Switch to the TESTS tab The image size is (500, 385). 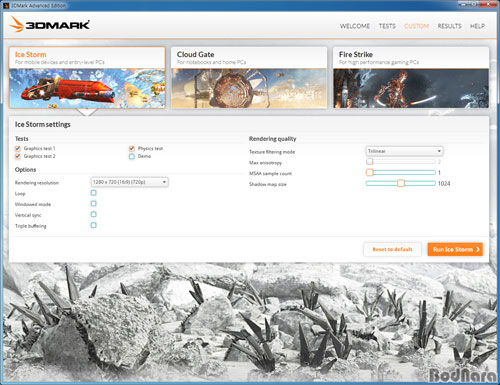[387, 26]
